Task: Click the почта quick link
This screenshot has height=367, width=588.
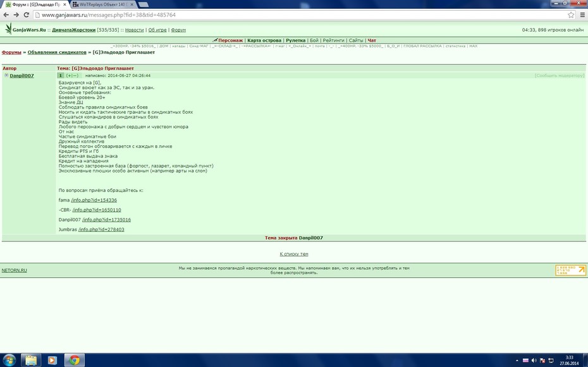Action: 319,46
